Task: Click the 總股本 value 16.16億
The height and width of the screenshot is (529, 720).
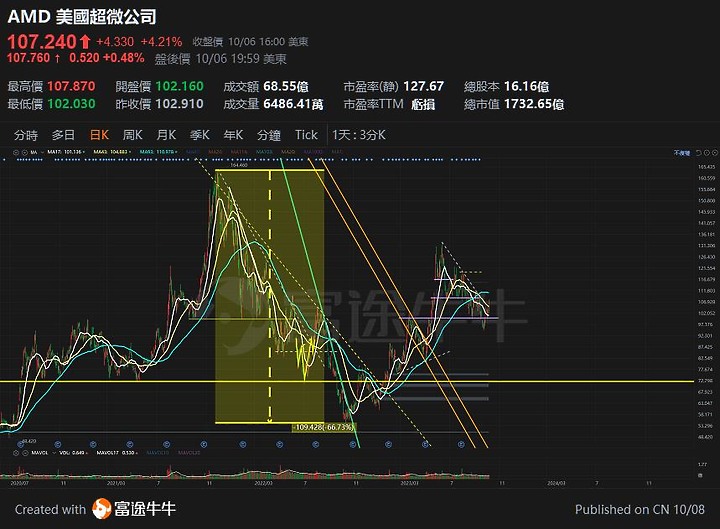Action: click(526, 86)
